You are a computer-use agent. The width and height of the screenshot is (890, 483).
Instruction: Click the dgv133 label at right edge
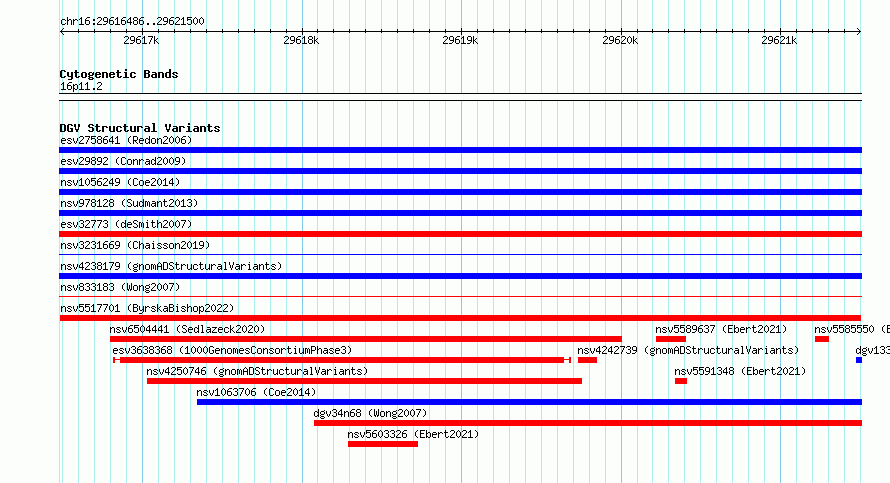point(872,350)
